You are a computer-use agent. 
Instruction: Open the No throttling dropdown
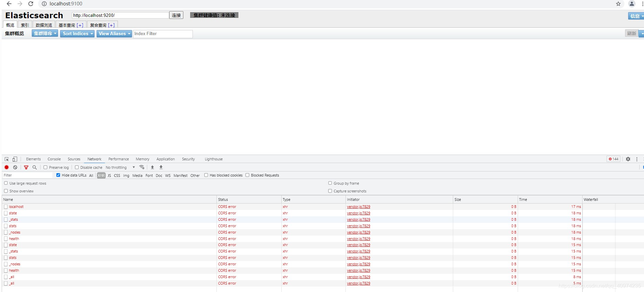tap(120, 167)
